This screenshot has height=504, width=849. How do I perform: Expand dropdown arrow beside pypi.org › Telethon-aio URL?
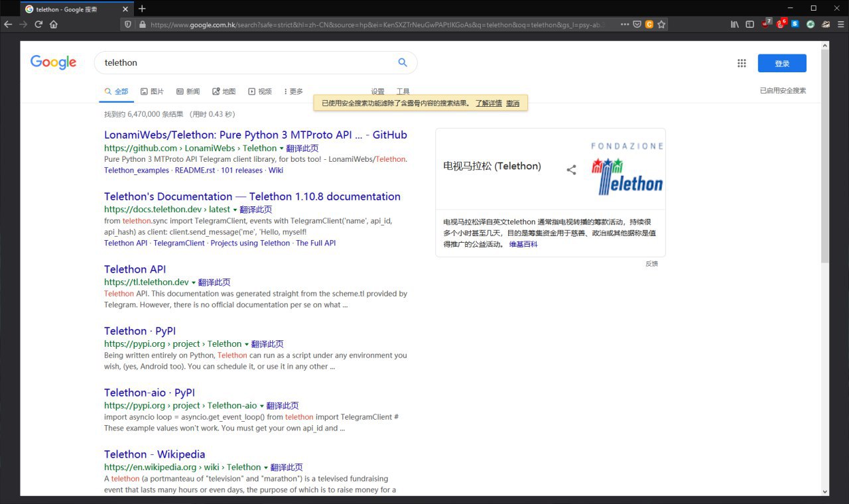(x=262, y=407)
